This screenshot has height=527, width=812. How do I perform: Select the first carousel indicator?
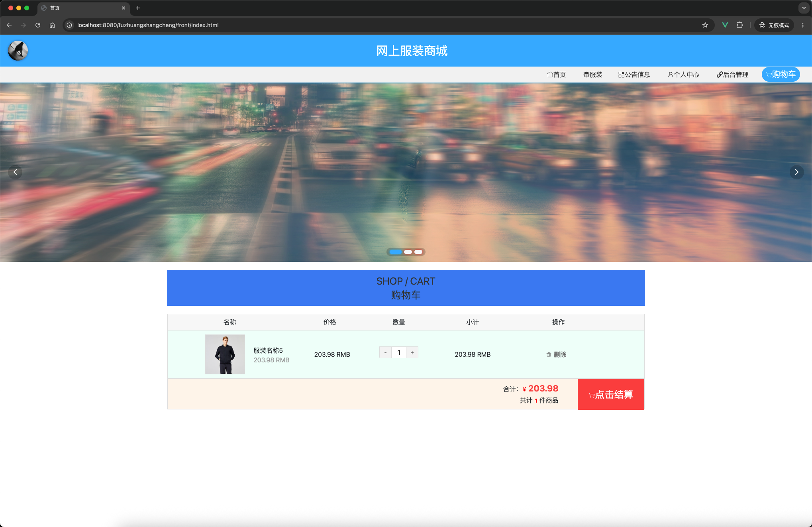[x=396, y=252]
